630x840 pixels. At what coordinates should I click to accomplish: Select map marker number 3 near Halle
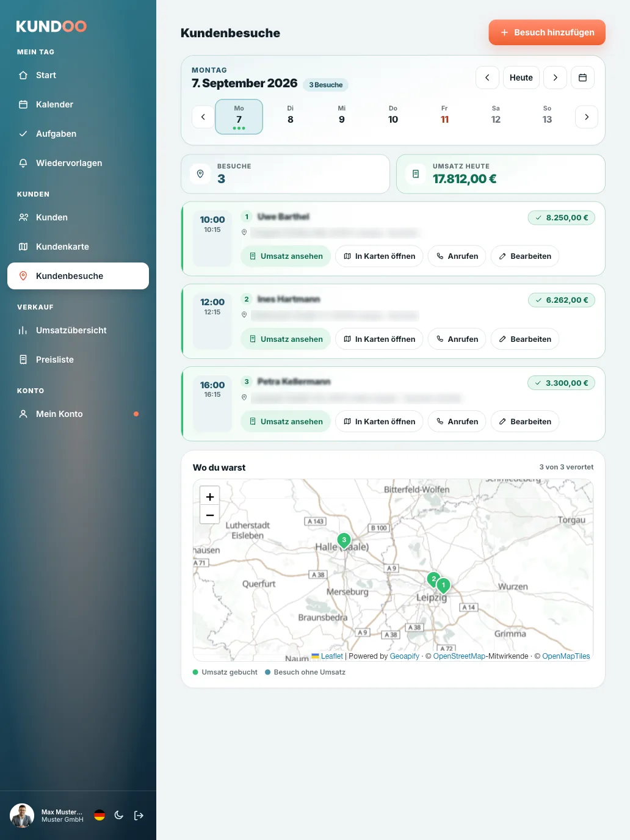[x=344, y=540]
